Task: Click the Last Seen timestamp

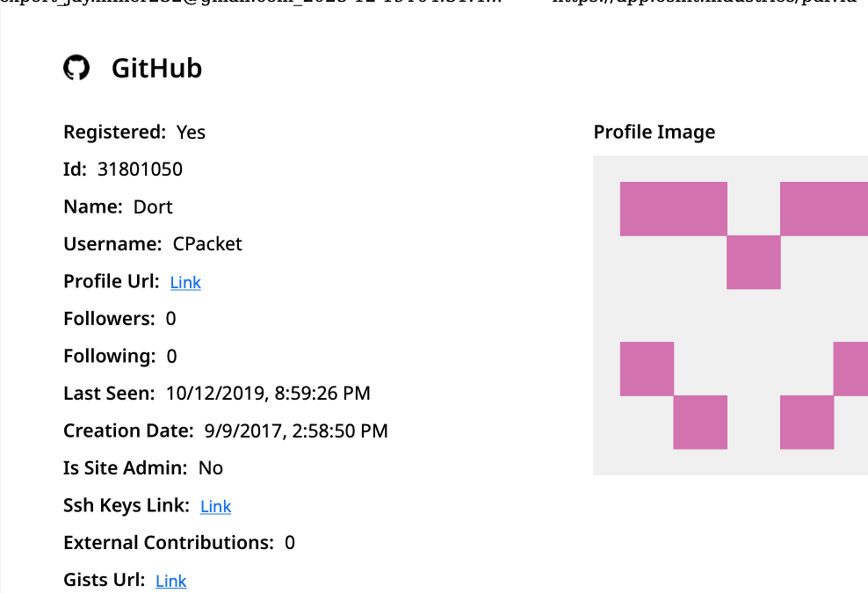Action: (x=268, y=394)
